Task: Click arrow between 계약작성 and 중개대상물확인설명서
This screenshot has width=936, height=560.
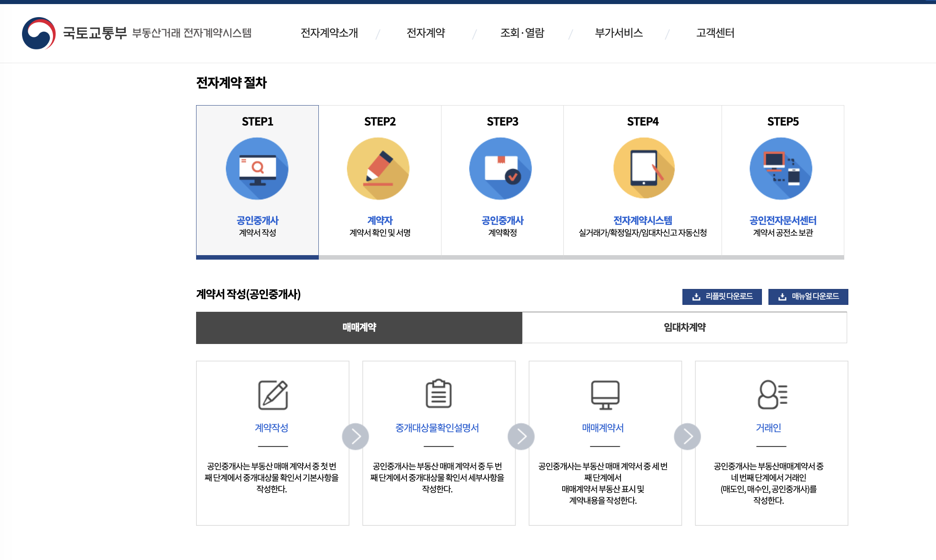Action: tap(355, 437)
